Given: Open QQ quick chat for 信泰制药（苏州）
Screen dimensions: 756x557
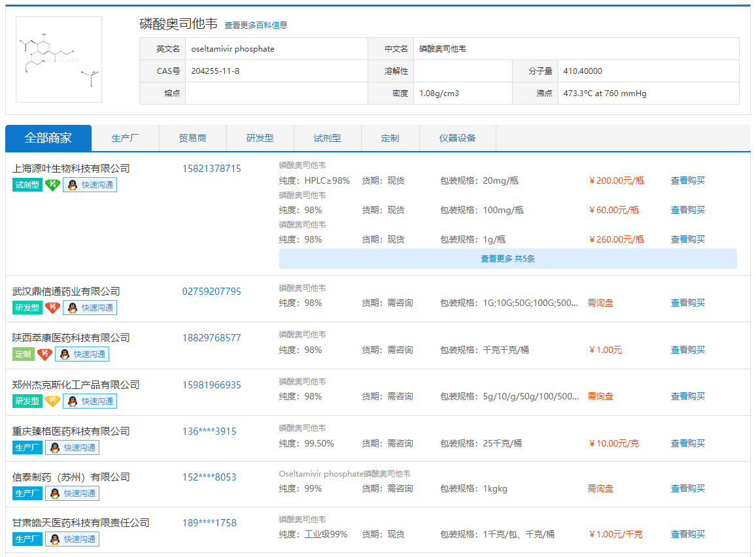Looking at the screenshot, I should click(72, 494).
